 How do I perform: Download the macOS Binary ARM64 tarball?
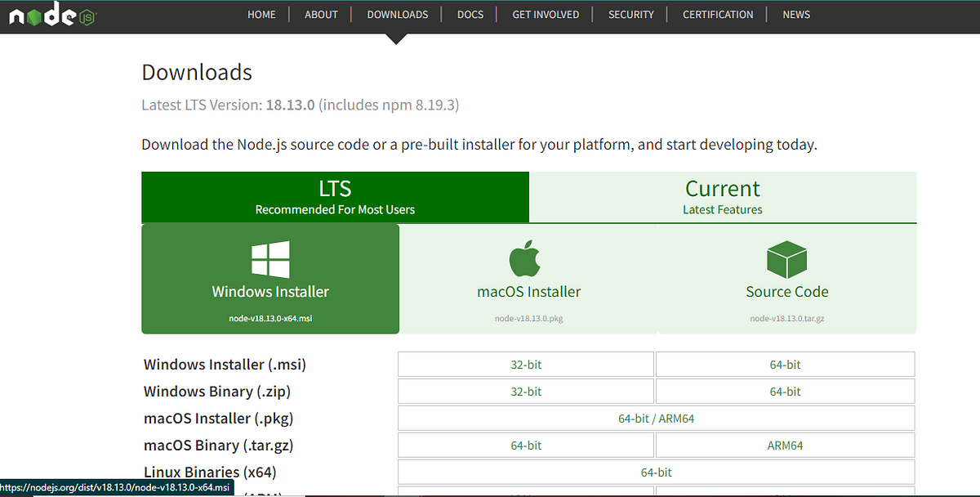784,445
